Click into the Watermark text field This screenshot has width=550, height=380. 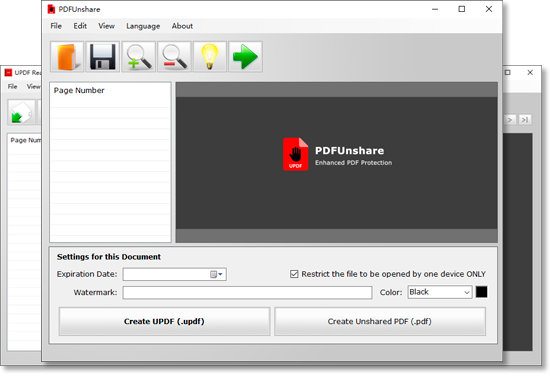click(247, 292)
